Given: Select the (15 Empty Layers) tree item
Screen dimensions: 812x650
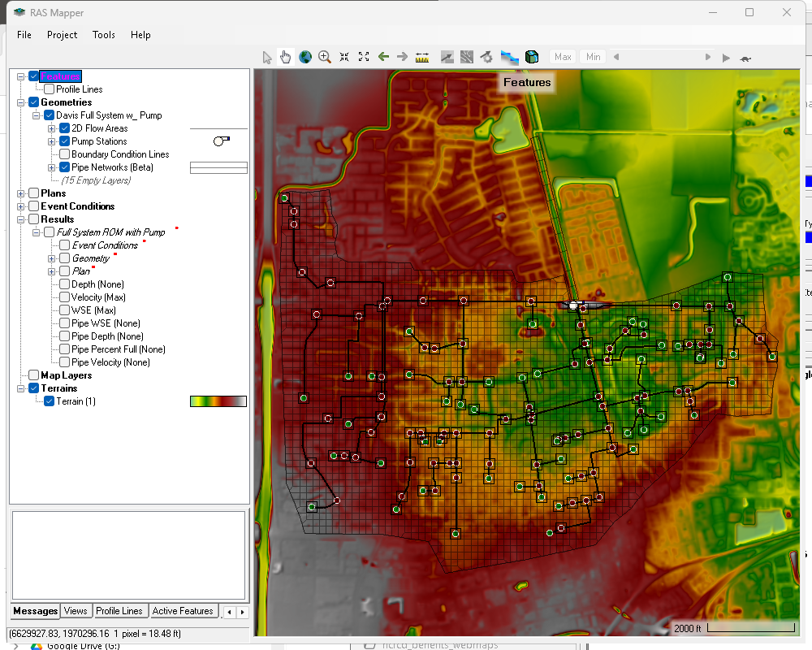Looking at the screenshot, I should point(97,180).
